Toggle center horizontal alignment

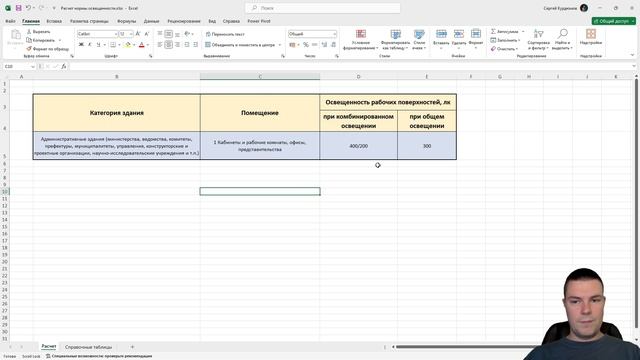(169, 44)
